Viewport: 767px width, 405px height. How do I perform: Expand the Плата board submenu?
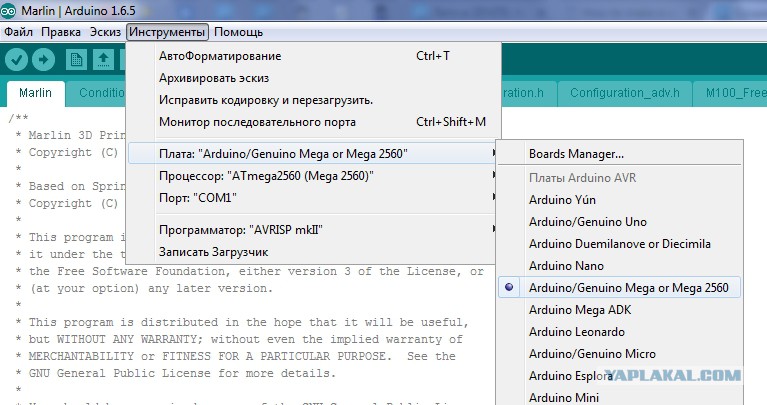point(313,154)
